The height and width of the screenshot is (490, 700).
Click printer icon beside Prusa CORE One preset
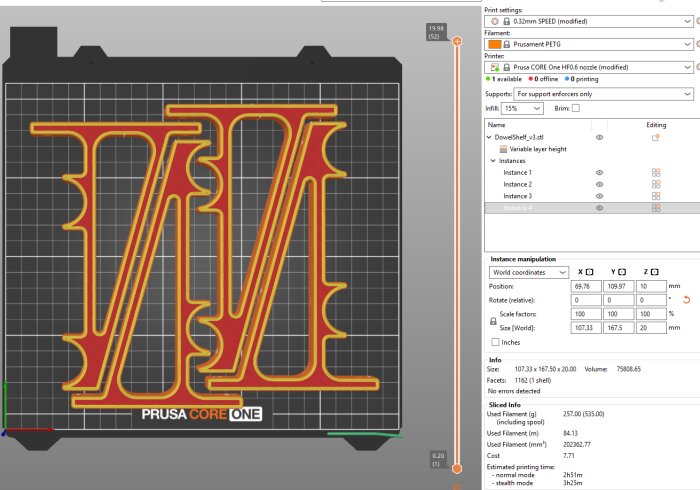pos(495,67)
